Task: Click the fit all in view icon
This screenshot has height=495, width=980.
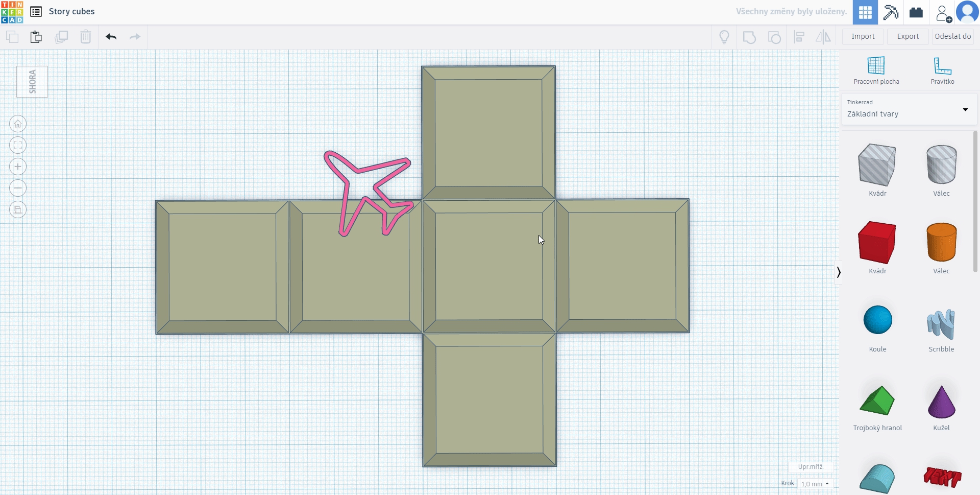Action: tap(18, 146)
